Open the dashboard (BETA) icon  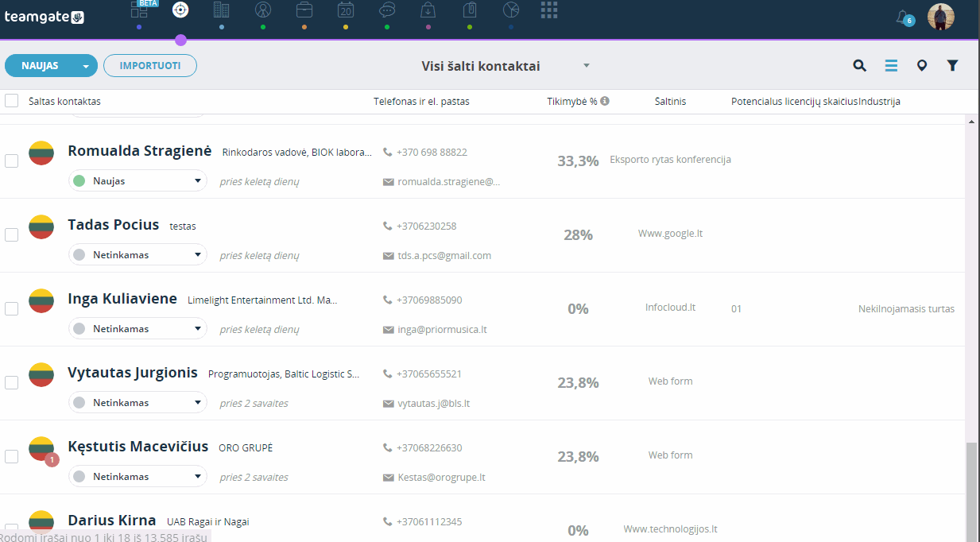tap(139, 10)
